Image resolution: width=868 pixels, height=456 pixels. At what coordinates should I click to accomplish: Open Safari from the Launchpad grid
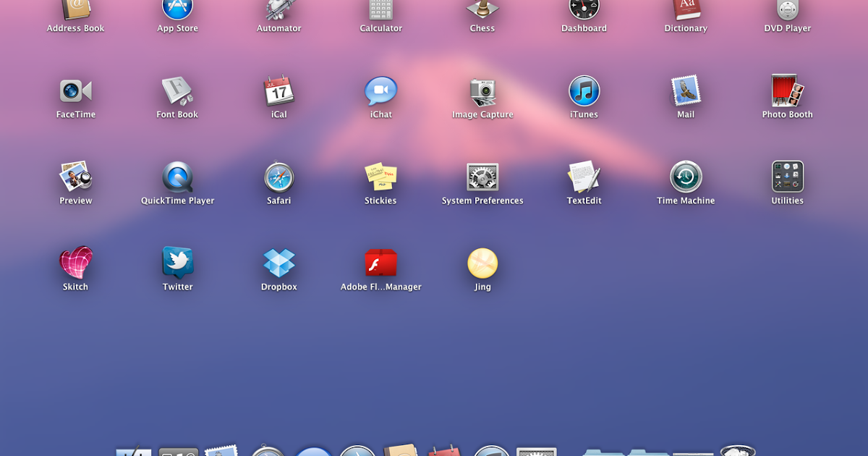[x=279, y=177]
